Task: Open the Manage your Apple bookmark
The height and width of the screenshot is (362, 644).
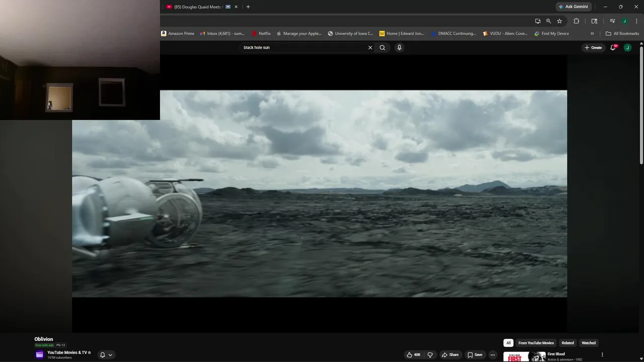Action: coord(299,34)
